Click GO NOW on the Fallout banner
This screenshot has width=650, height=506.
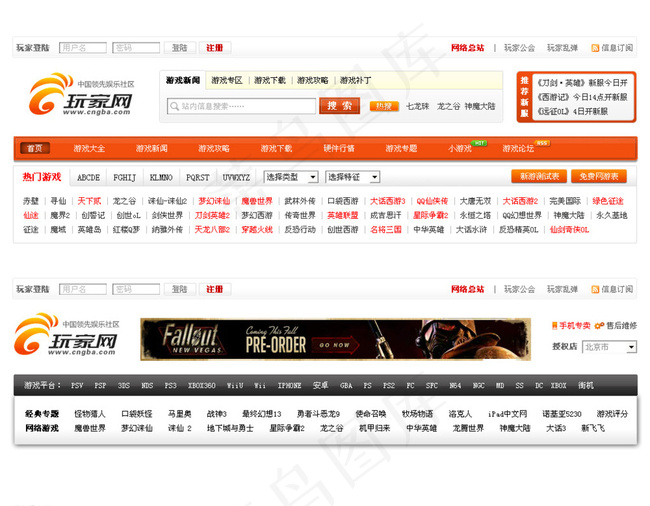(x=337, y=345)
